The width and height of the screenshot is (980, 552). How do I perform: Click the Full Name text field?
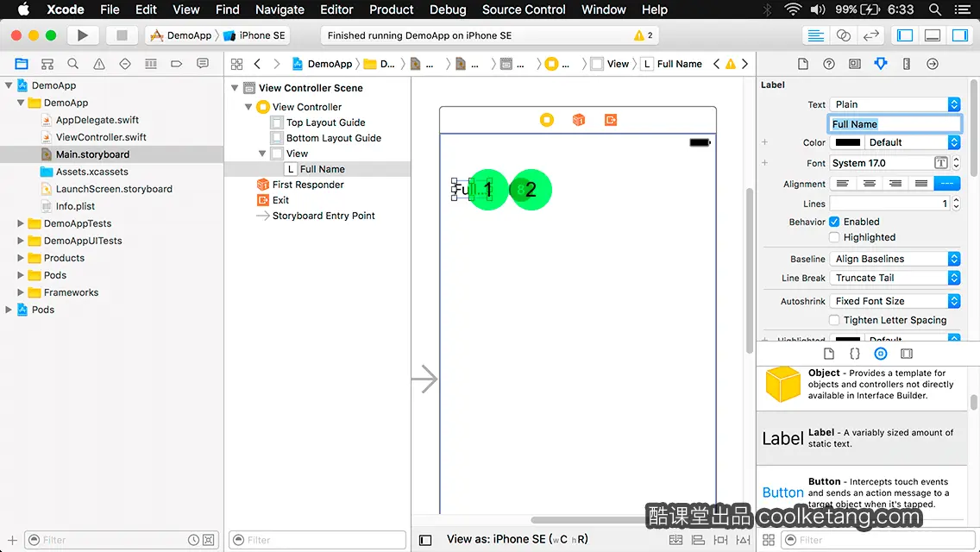pos(895,124)
